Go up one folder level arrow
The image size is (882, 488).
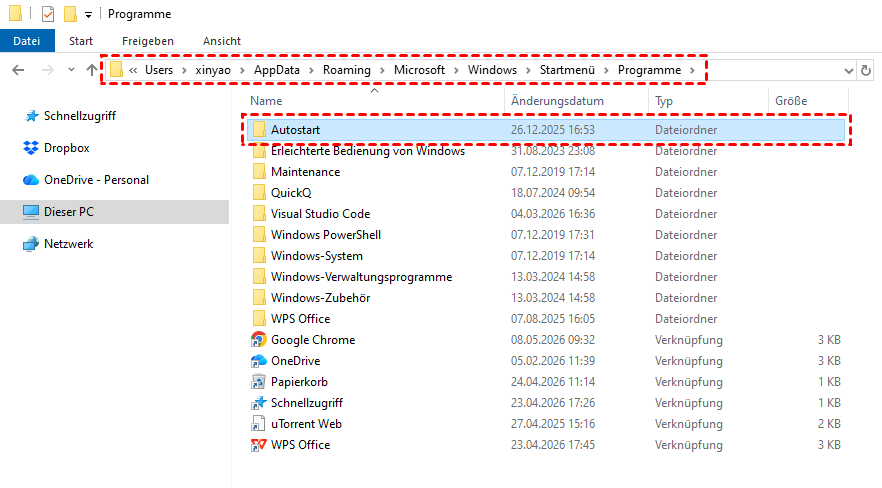click(x=91, y=70)
